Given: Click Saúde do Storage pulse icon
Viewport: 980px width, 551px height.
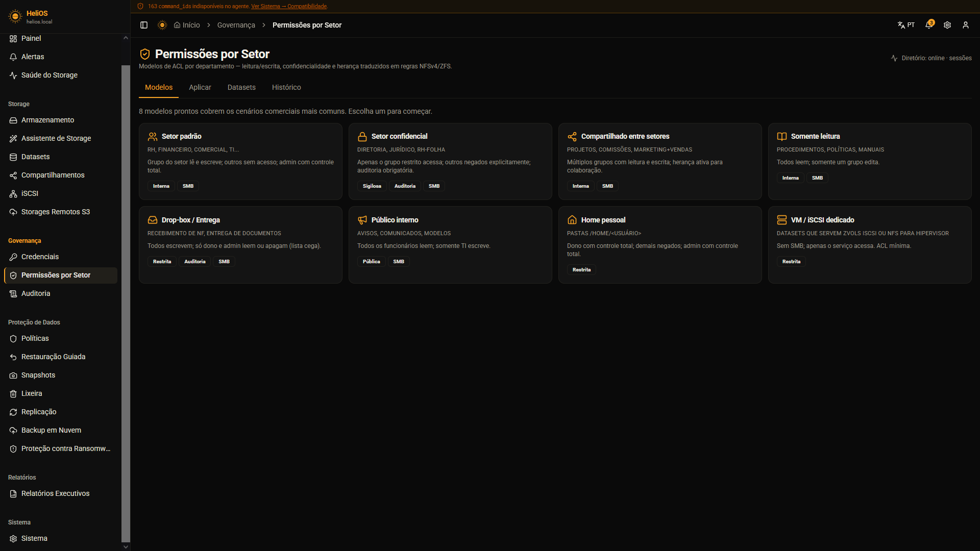Looking at the screenshot, I should pos(13,75).
